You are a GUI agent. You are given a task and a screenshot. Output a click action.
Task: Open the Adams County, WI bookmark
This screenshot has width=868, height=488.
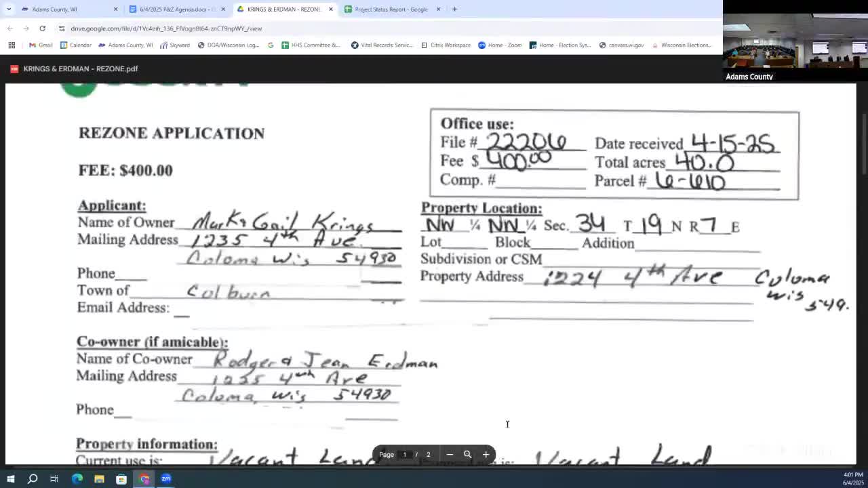coord(126,45)
